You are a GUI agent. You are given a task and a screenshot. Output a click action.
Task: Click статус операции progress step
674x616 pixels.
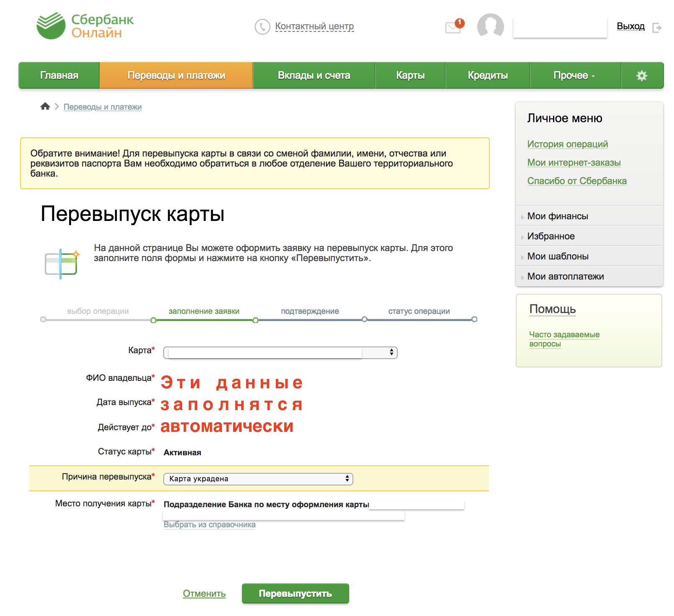click(419, 311)
